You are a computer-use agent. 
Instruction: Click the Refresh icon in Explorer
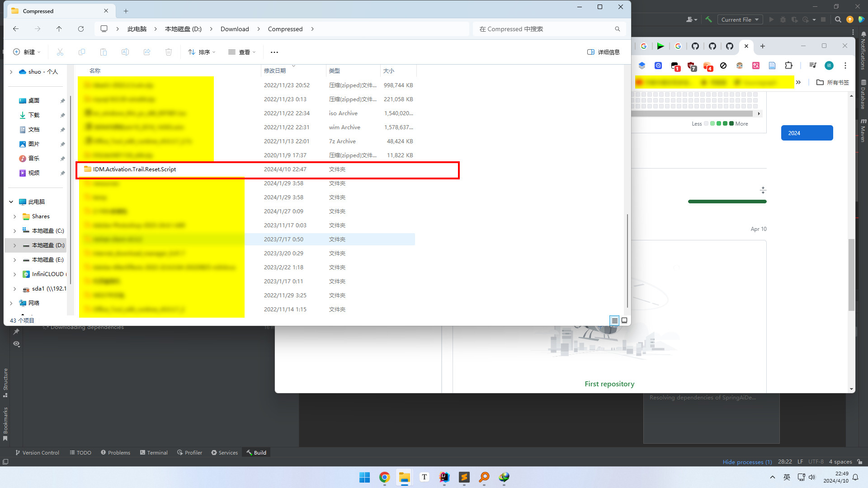coord(81,29)
